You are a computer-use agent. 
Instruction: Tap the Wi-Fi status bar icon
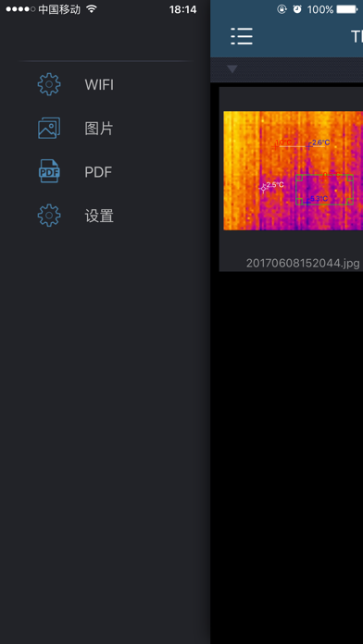coord(92,9)
